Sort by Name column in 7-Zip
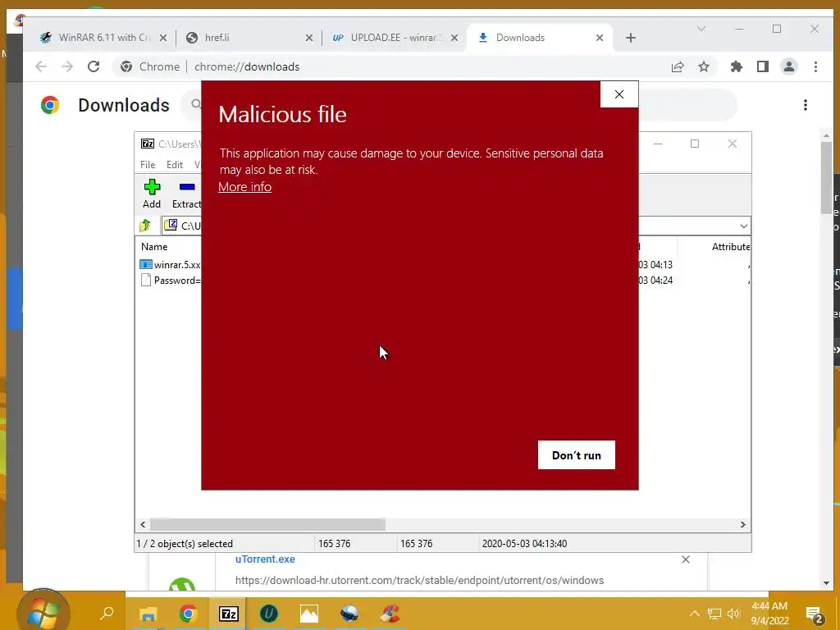Viewport: 840px width, 630px height. click(x=154, y=246)
